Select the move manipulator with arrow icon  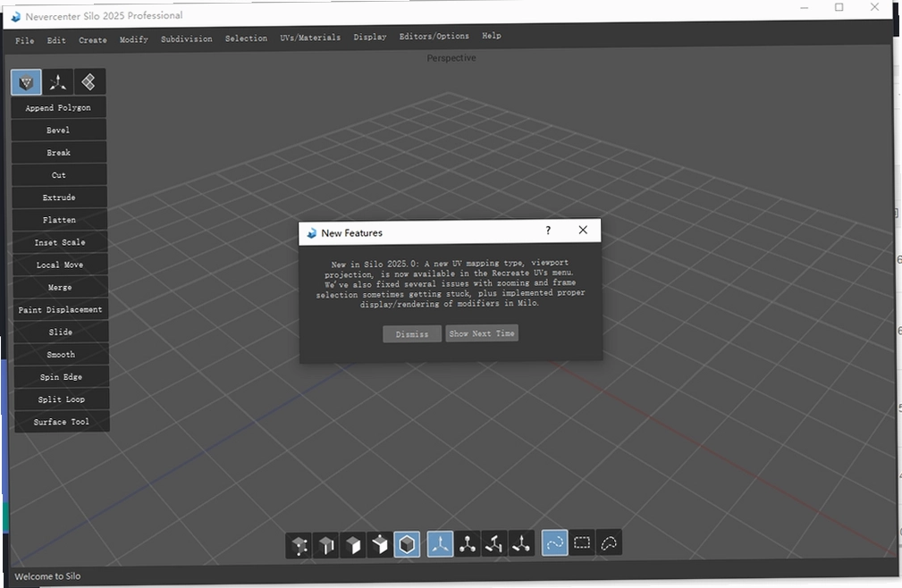tap(521, 543)
